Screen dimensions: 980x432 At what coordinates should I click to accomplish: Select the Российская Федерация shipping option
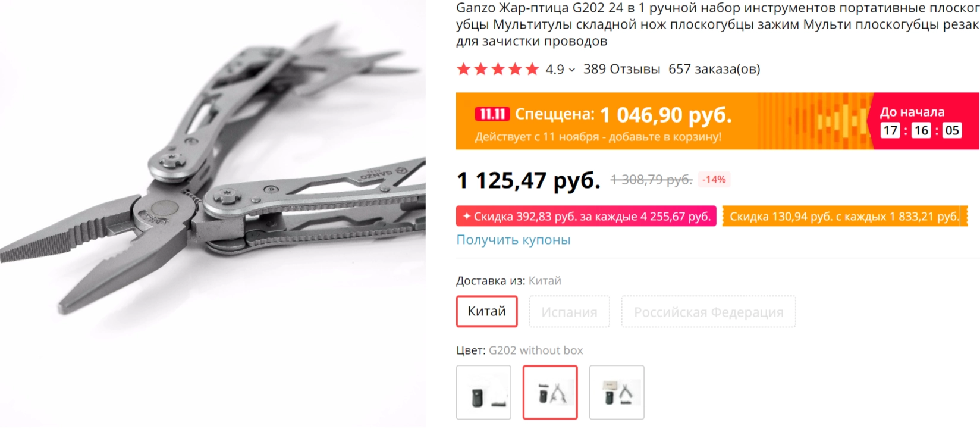click(x=708, y=312)
